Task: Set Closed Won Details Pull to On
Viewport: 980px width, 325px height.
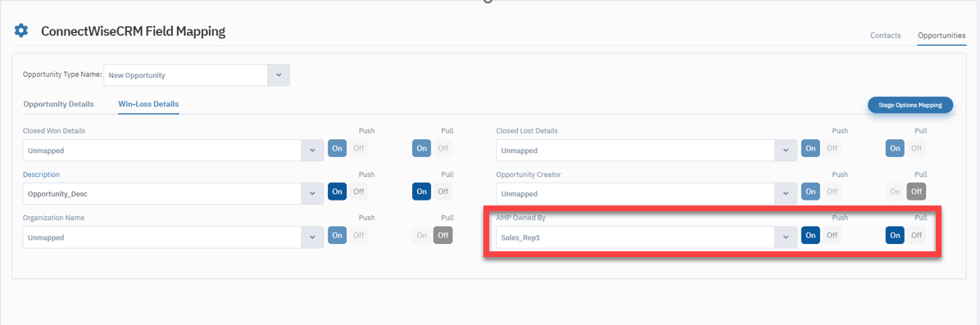Action: click(422, 148)
